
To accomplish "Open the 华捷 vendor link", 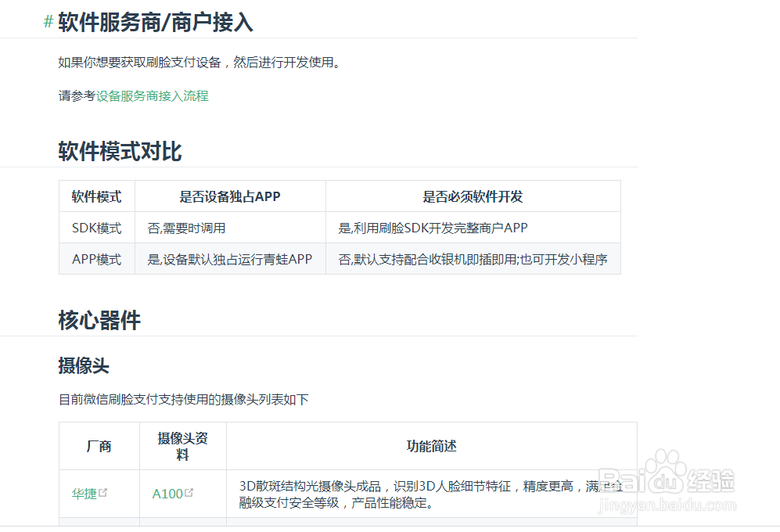I will [x=84, y=494].
